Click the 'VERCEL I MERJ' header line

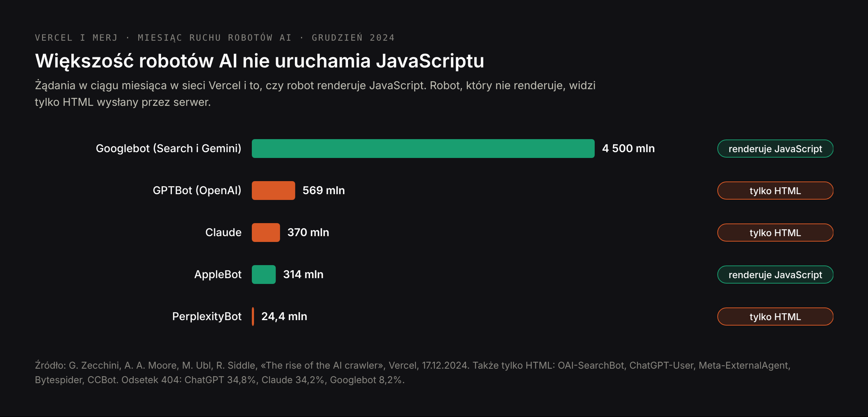pyautogui.click(x=215, y=38)
